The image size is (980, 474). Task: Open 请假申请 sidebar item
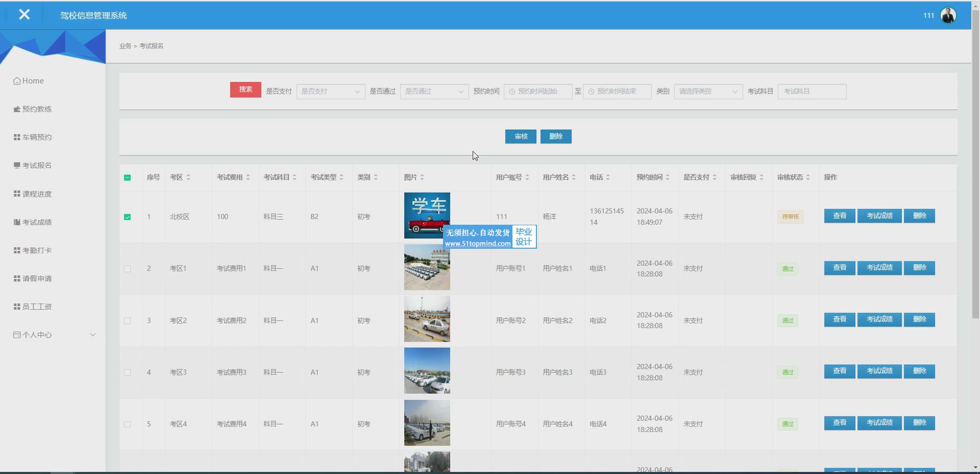click(33, 278)
